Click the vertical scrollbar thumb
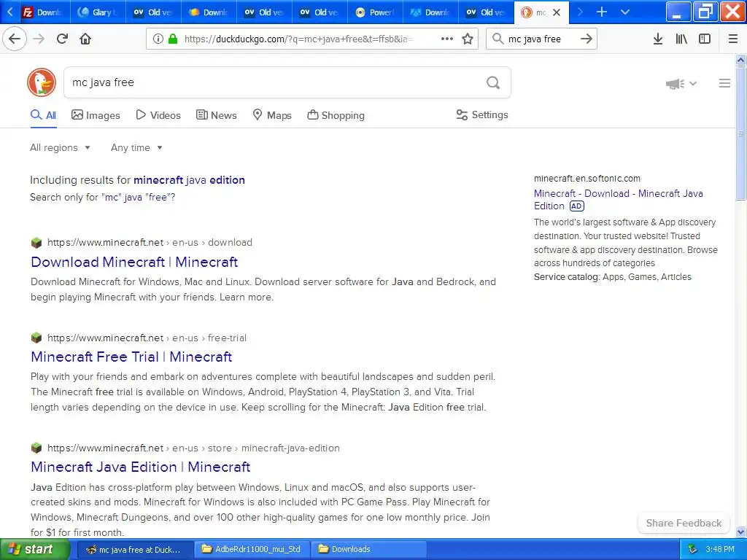The height and width of the screenshot is (560, 747). click(741, 133)
